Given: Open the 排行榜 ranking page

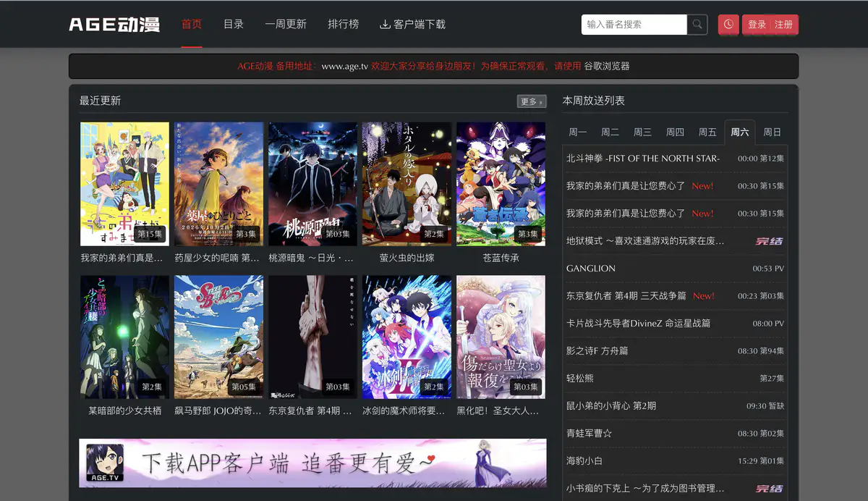Looking at the screenshot, I should pos(343,24).
